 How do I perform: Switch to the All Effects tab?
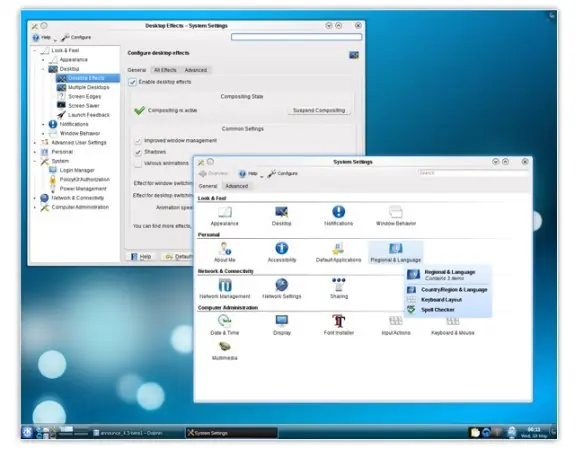(165, 70)
